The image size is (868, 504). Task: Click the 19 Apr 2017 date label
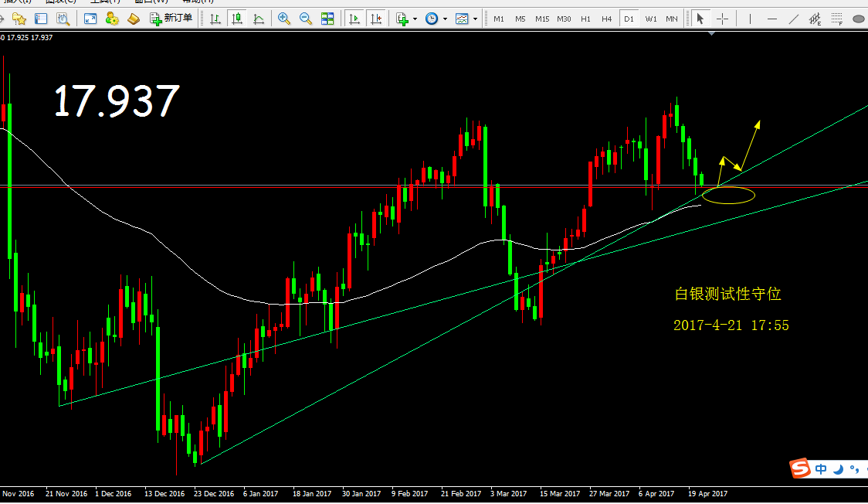point(707,493)
